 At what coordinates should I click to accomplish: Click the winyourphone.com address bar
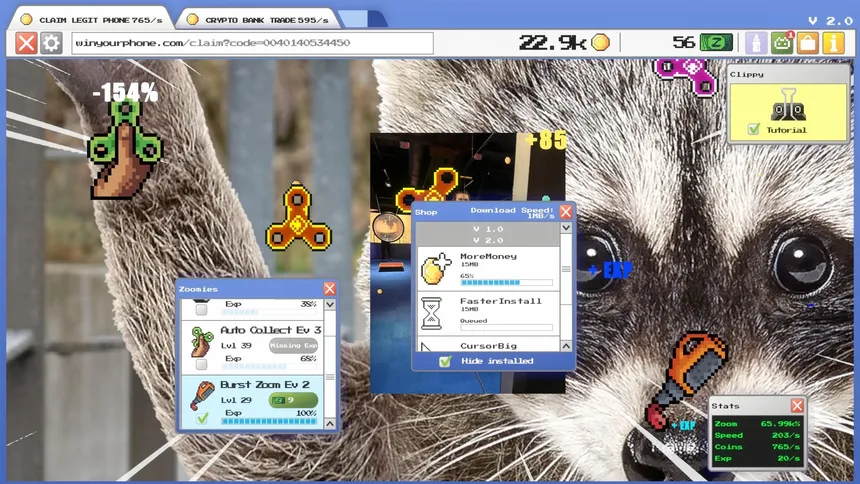click(x=252, y=43)
